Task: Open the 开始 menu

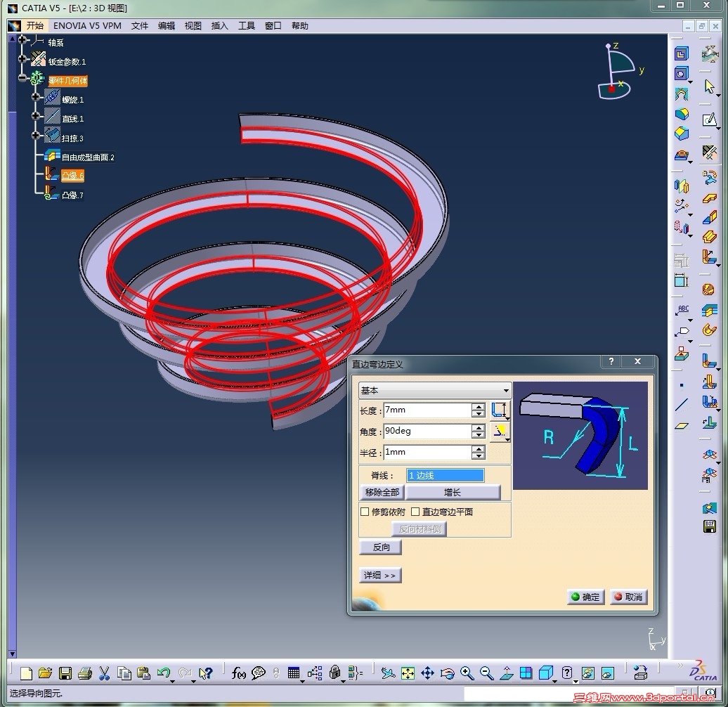Action: 35,26
